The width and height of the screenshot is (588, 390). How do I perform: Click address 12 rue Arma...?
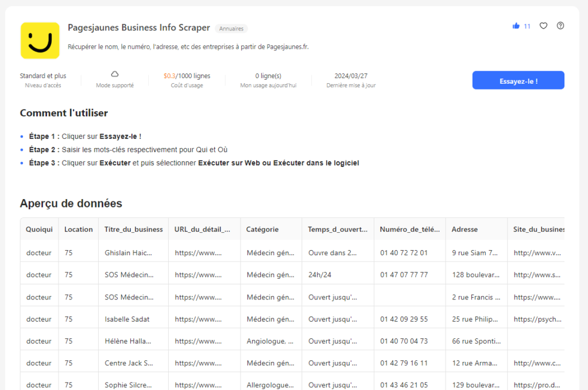474,363
